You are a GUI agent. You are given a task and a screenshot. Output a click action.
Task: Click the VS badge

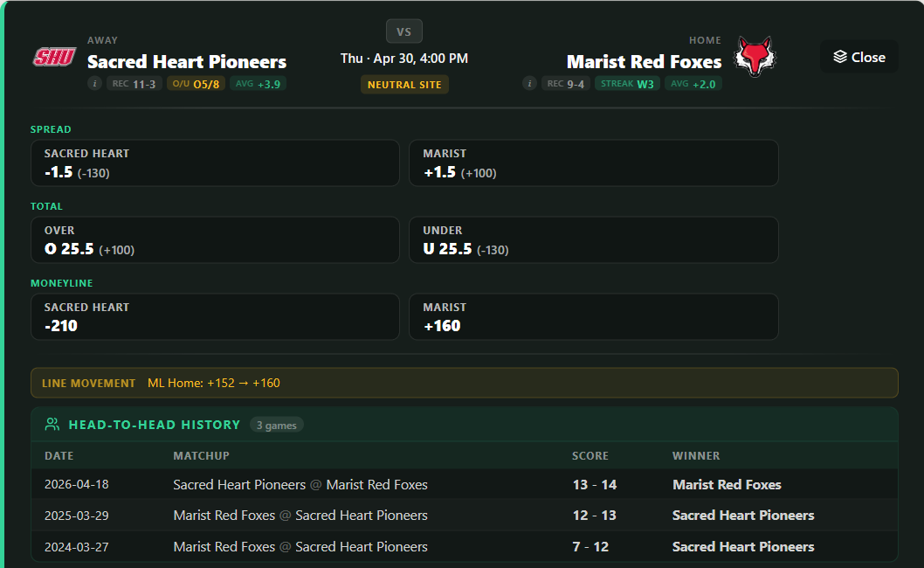tap(403, 31)
